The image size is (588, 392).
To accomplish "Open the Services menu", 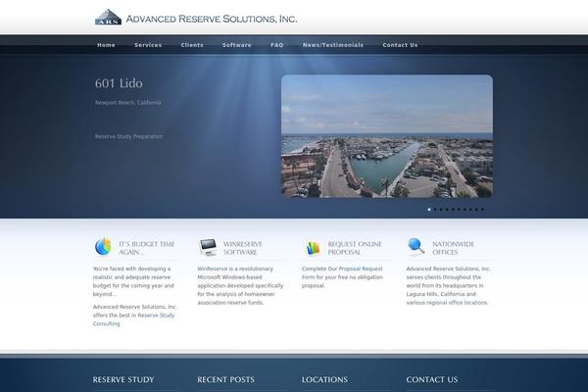I will (x=148, y=45).
